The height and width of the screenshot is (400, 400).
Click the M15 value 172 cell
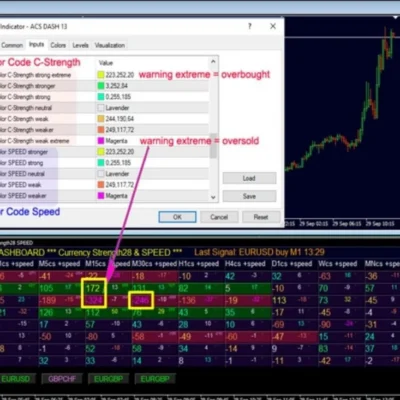click(93, 288)
